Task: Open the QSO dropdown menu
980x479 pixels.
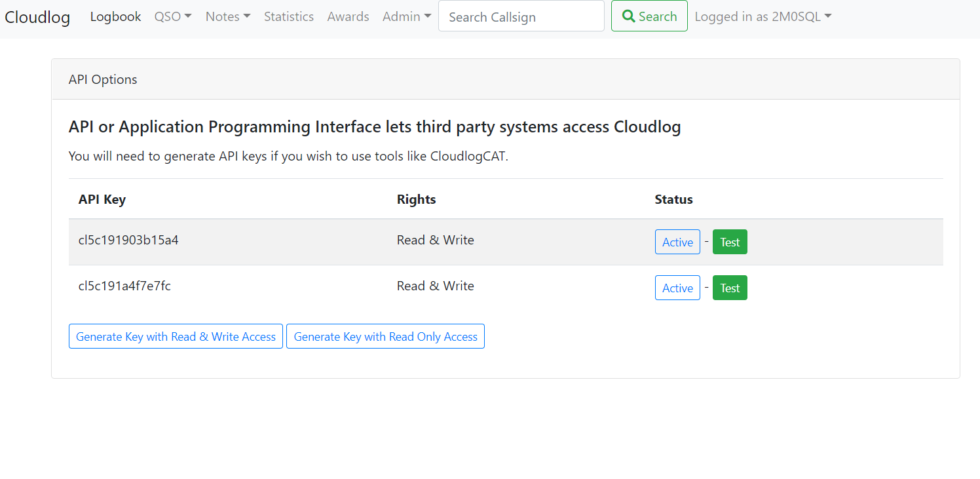Action: (172, 16)
